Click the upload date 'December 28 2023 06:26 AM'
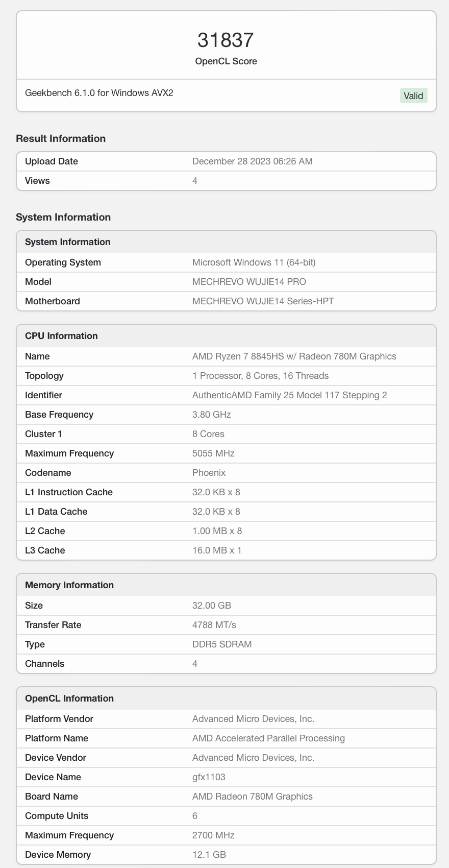The height and width of the screenshot is (868, 449). [x=253, y=161]
